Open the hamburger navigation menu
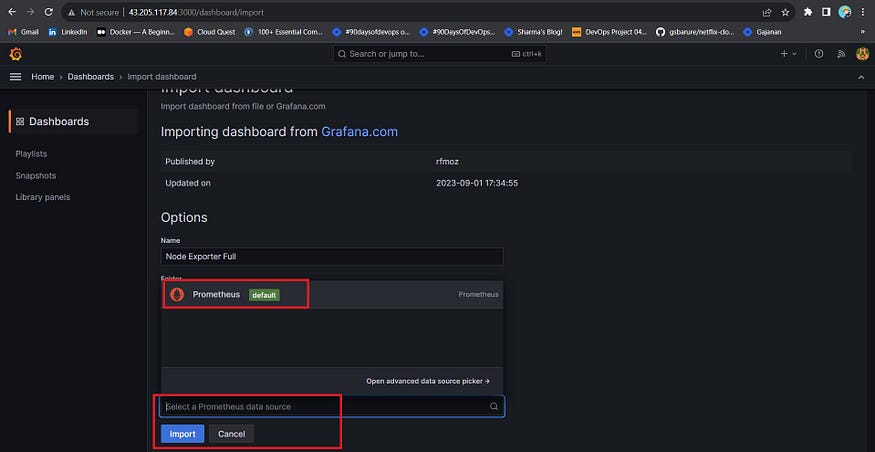The height and width of the screenshot is (452, 875). pos(16,76)
